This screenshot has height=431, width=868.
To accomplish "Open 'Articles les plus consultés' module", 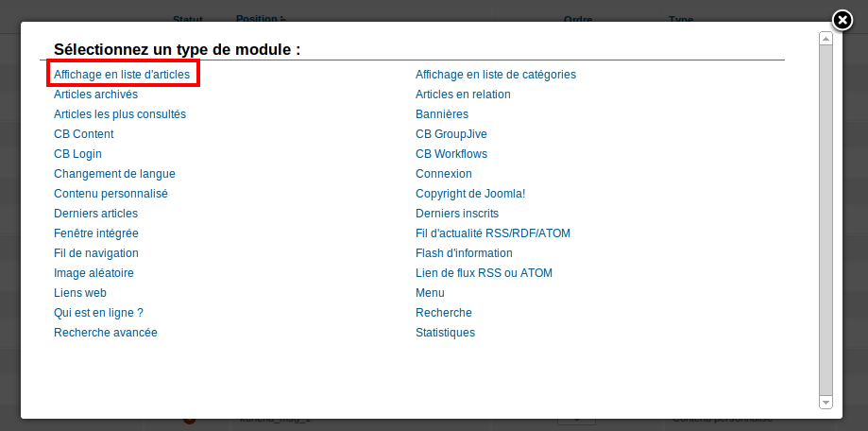I will [120, 114].
